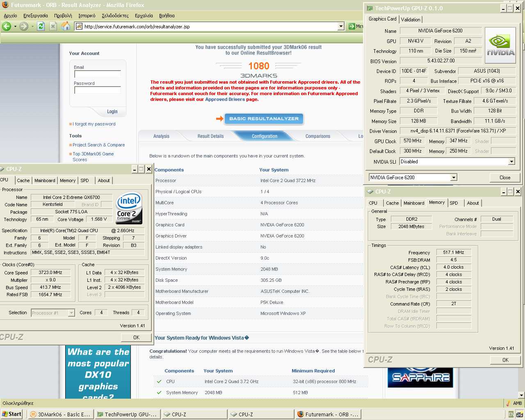Click the Intel Core 2 Quad 3722 MHz value
Viewport: 525px width, 420px height.
288,180
